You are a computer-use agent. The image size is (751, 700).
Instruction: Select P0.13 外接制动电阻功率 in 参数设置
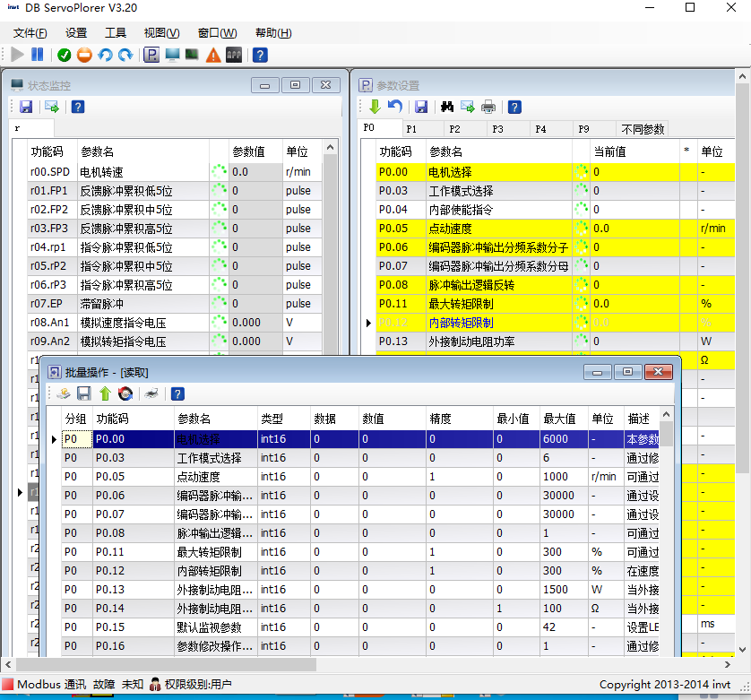click(x=555, y=341)
